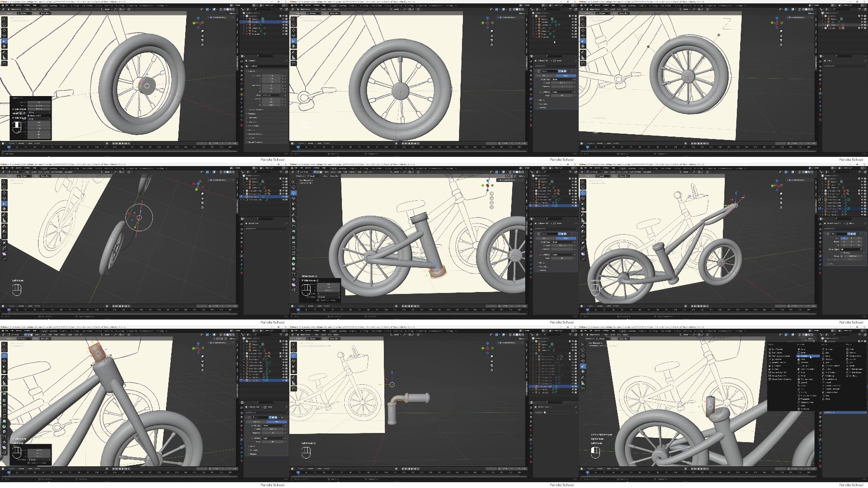Click zoom magnifier icon in Add Cylinder frame viewport
This screenshot has height=488, width=868.
point(203,31)
